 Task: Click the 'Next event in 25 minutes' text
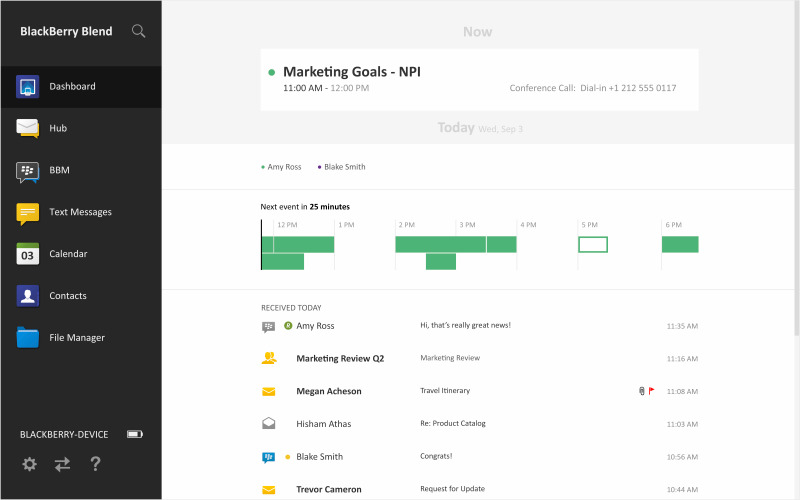point(305,207)
